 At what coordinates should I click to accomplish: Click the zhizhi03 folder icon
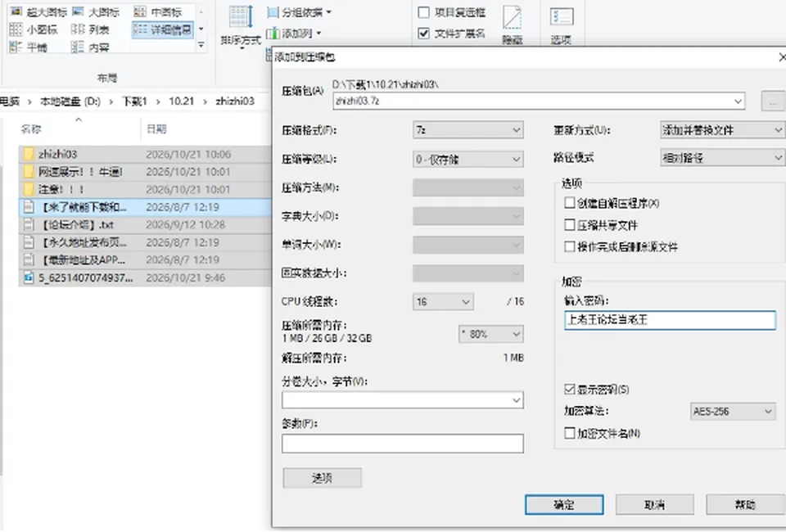coord(29,155)
